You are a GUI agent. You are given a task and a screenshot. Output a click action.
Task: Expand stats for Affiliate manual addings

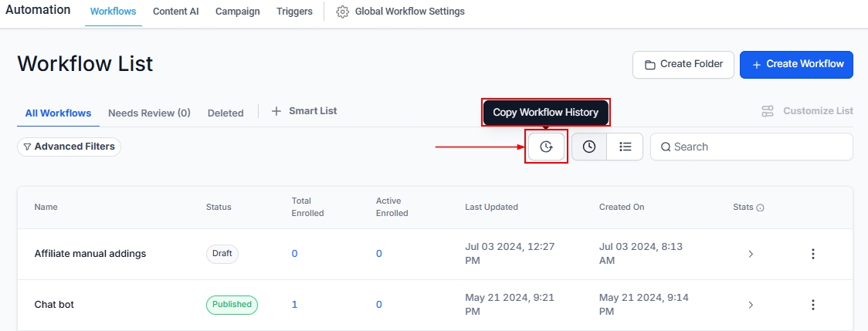click(x=751, y=254)
